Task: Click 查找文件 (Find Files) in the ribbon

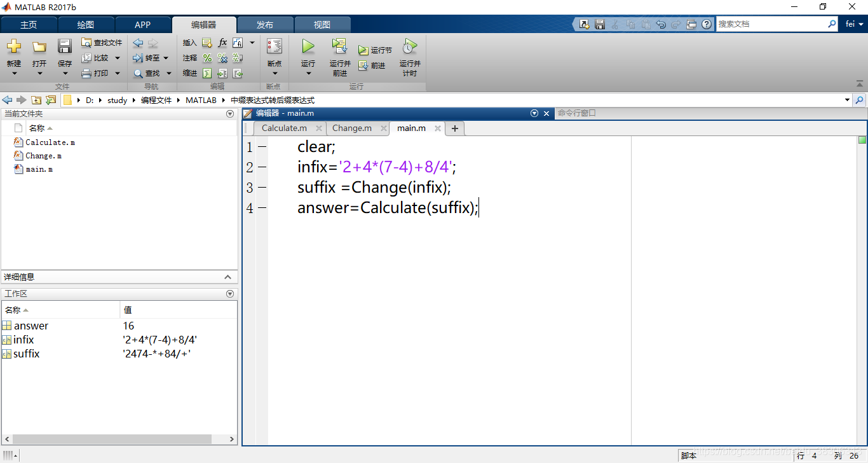Action: [102, 43]
